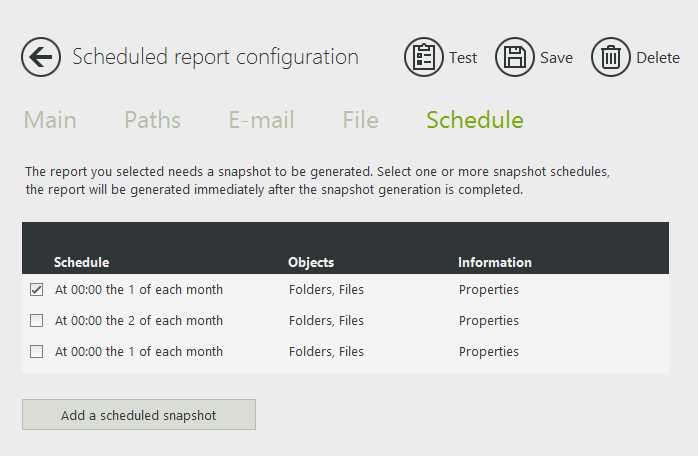The image size is (698, 456).
Task: Click the back arrow icon
Action: pos(41,57)
